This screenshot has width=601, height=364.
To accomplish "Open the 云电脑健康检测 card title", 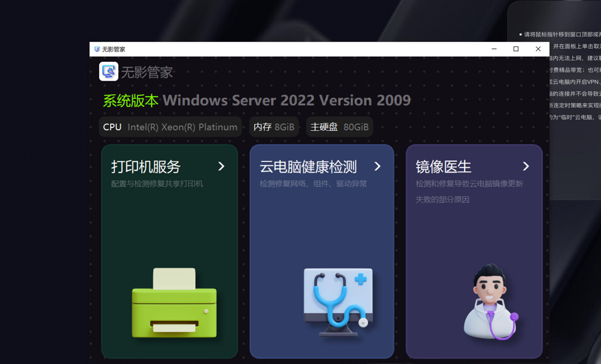I will click(x=308, y=166).
